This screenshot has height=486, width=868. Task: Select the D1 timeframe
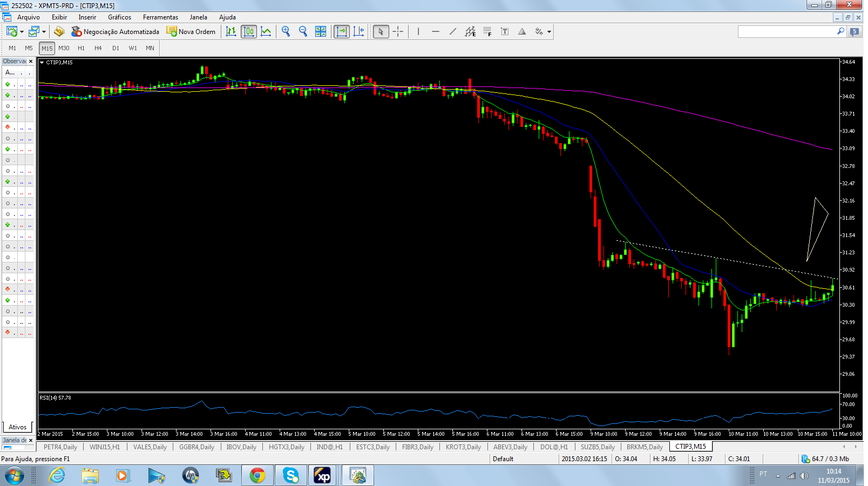[116, 48]
